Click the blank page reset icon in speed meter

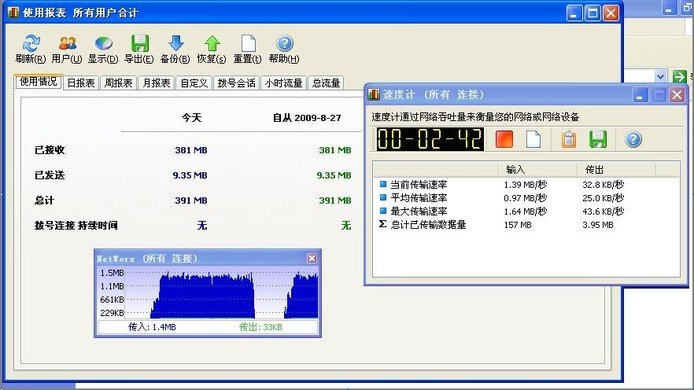coord(533,139)
